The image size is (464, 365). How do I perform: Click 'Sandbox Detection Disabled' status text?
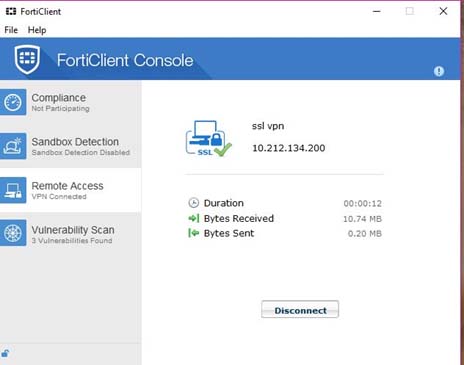click(x=81, y=152)
